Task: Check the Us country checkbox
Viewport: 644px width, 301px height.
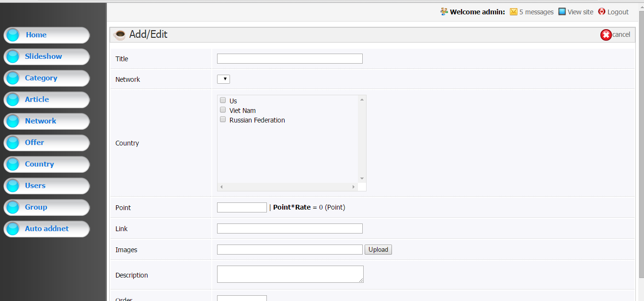Action: click(x=223, y=100)
